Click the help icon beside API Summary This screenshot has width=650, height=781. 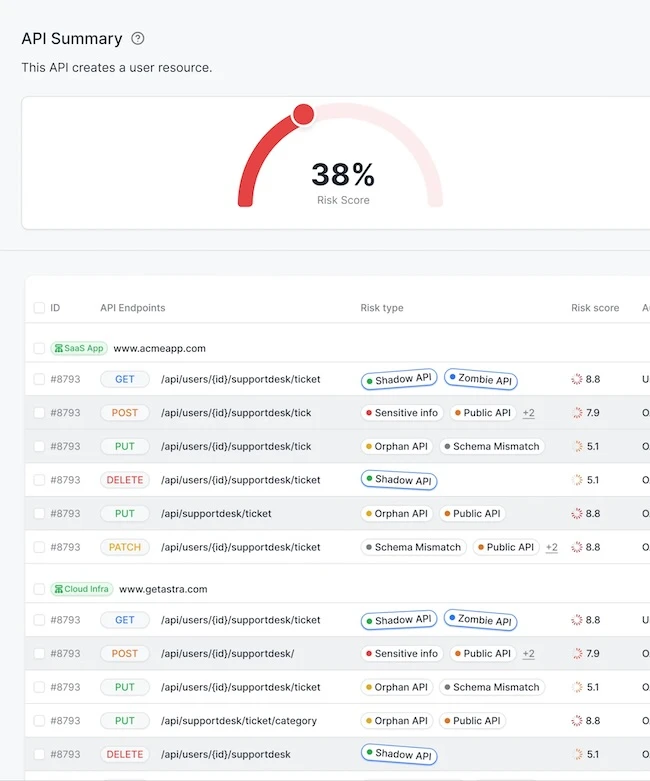[138, 39]
